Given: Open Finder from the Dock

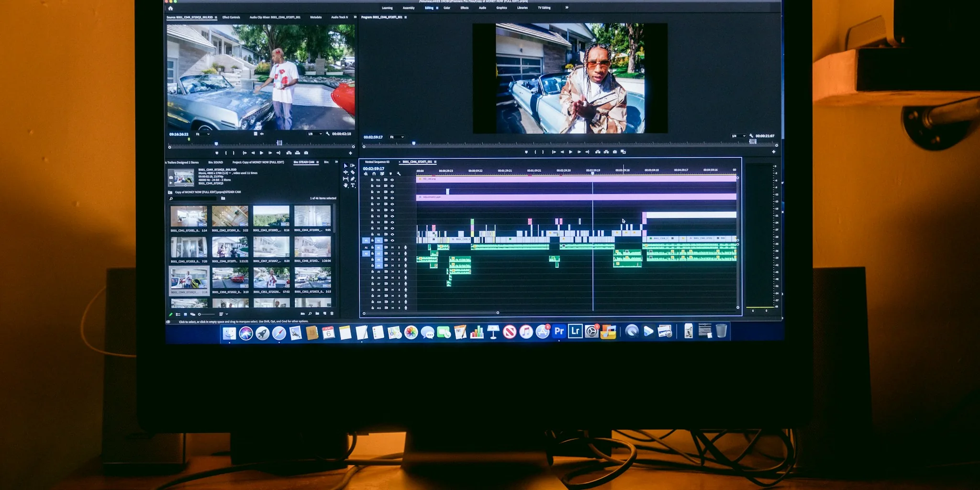Looking at the screenshot, I should coord(230,333).
